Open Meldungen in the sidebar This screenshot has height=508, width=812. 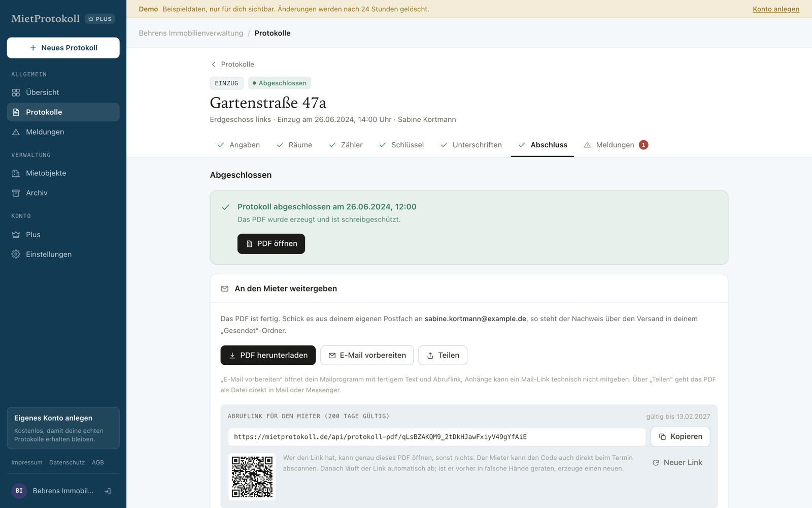coord(63,132)
